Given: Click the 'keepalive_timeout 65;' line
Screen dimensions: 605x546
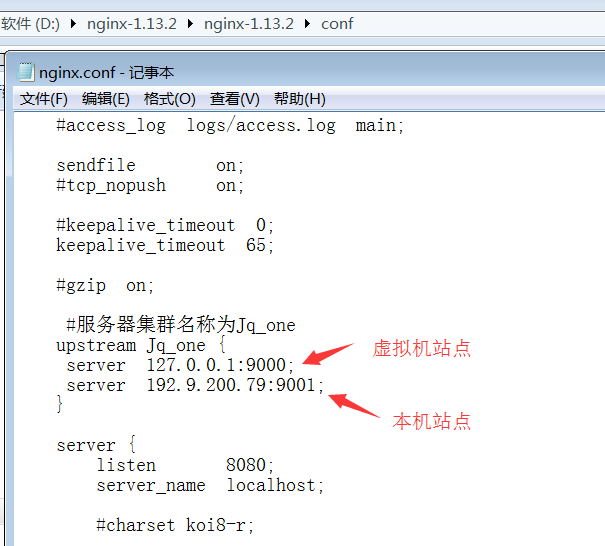Looking at the screenshot, I should click(165, 245).
